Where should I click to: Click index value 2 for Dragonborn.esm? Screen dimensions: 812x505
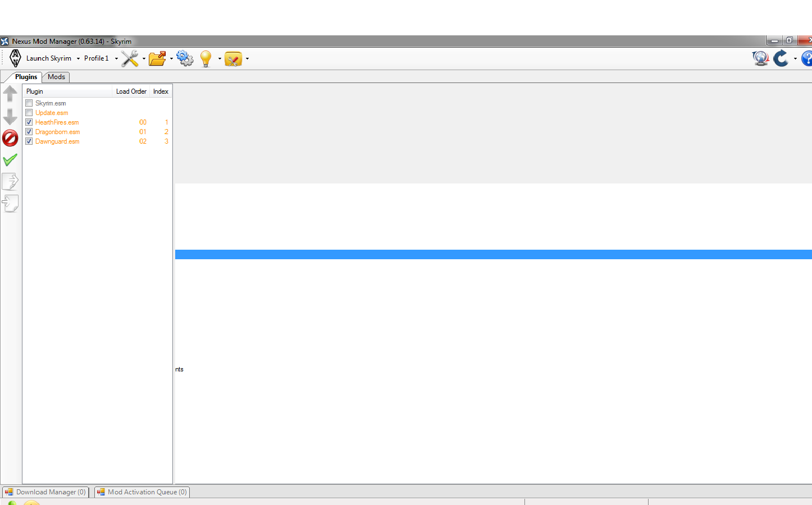(166, 132)
